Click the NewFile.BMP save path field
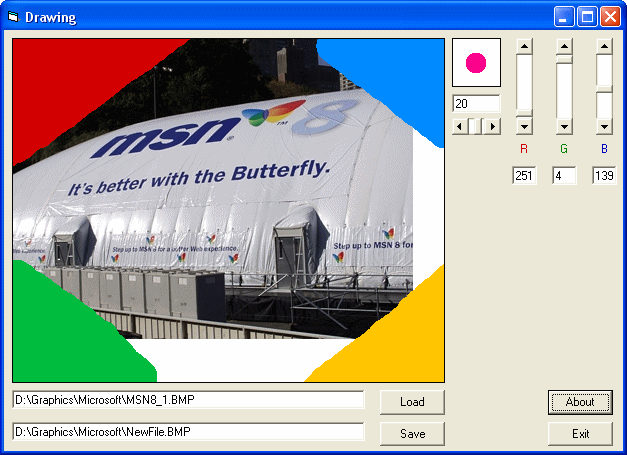 188,432
